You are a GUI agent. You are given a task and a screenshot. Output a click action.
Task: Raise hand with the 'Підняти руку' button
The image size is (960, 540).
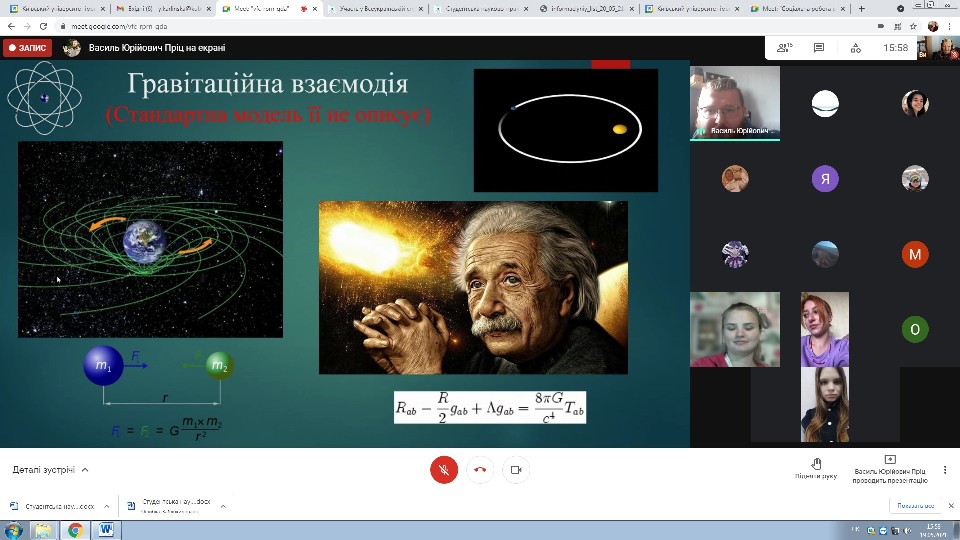click(x=816, y=469)
